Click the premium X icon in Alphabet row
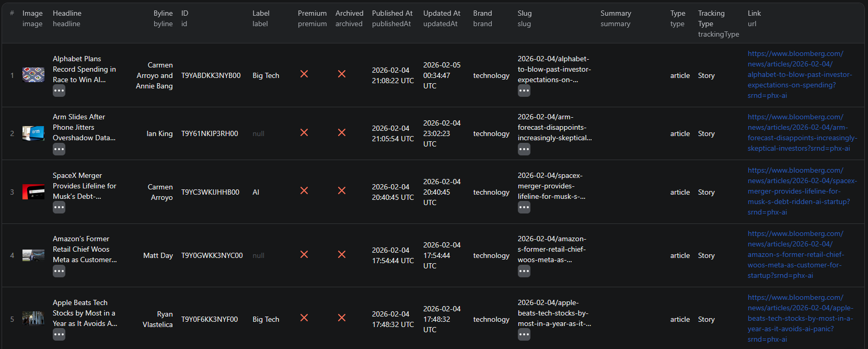 pyautogui.click(x=304, y=74)
